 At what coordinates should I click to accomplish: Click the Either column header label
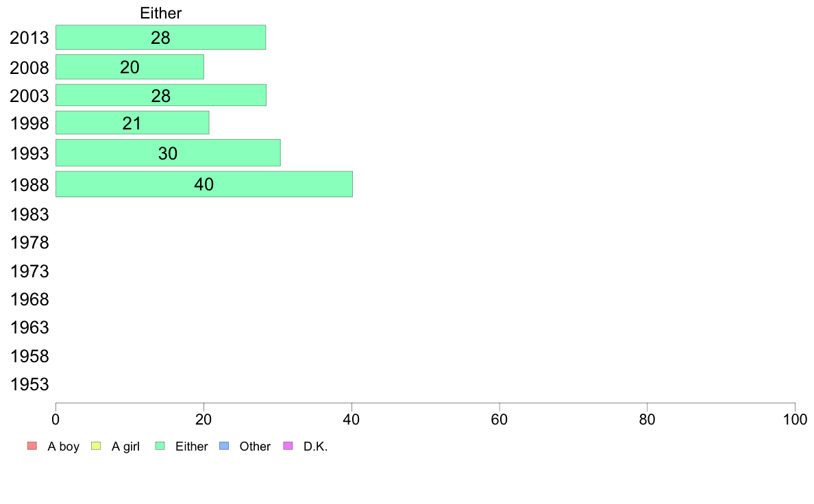pyautogui.click(x=160, y=13)
